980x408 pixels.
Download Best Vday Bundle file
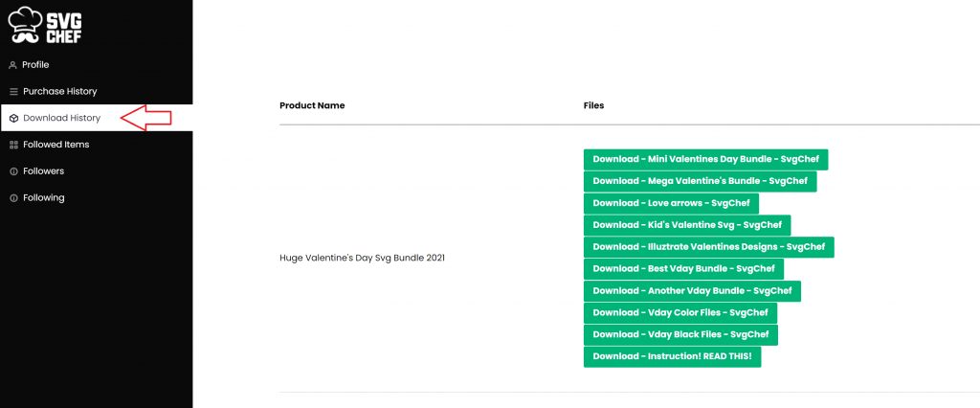pyautogui.click(x=683, y=269)
